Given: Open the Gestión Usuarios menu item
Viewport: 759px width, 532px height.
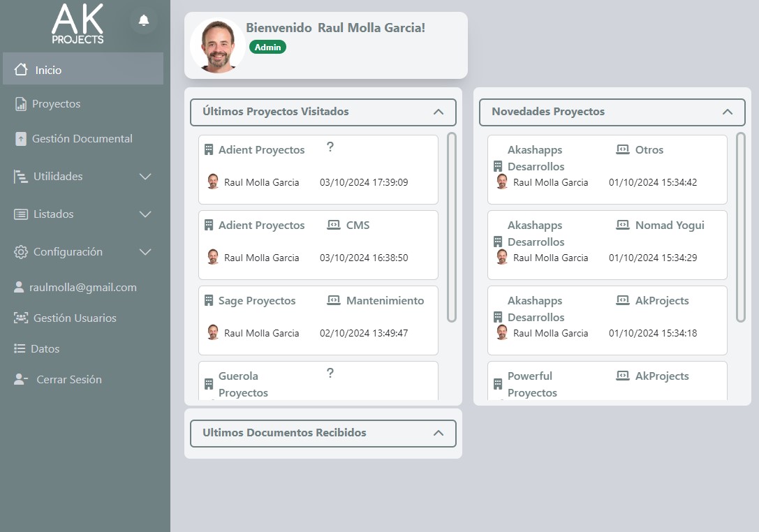Looking at the screenshot, I should click(x=75, y=318).
